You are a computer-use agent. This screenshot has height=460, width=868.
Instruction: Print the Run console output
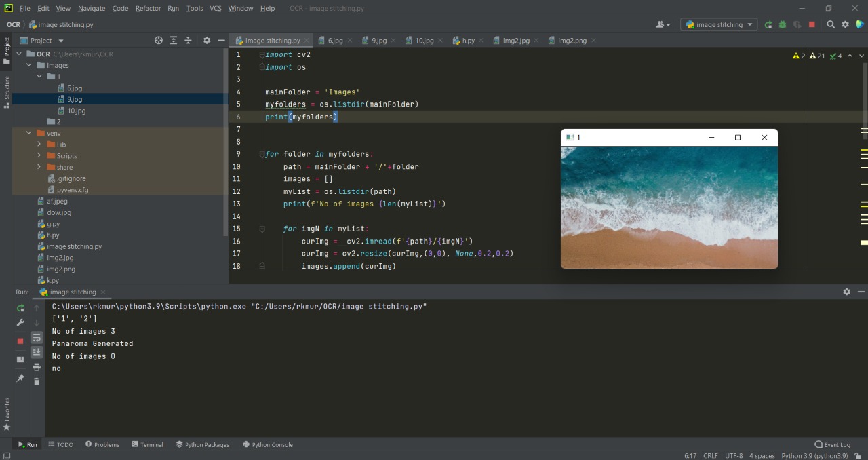point(37,367)
